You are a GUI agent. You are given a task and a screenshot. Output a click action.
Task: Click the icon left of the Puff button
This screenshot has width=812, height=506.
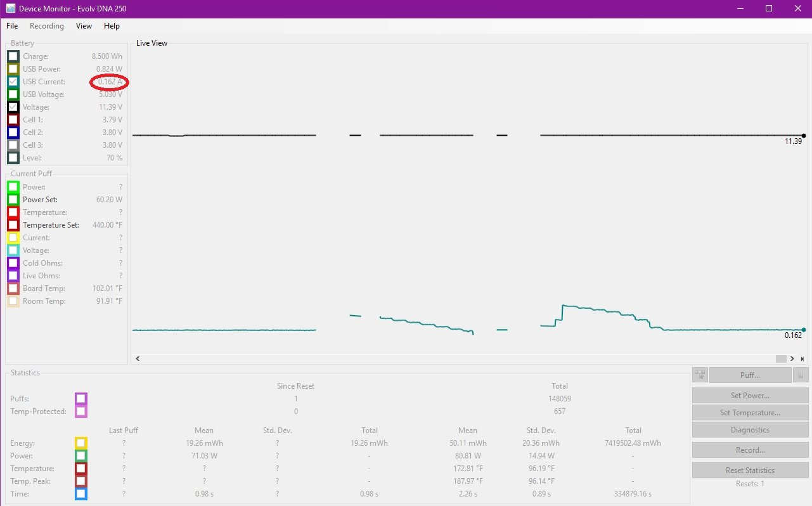click(x=700, y=375)
